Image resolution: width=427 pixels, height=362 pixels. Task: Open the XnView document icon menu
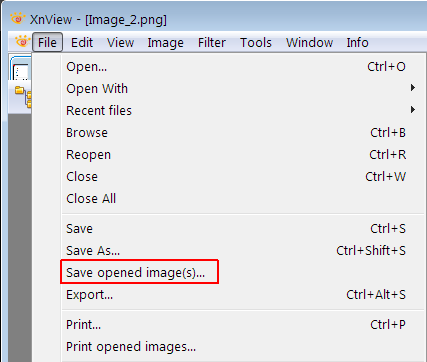(x=22, y=42)
